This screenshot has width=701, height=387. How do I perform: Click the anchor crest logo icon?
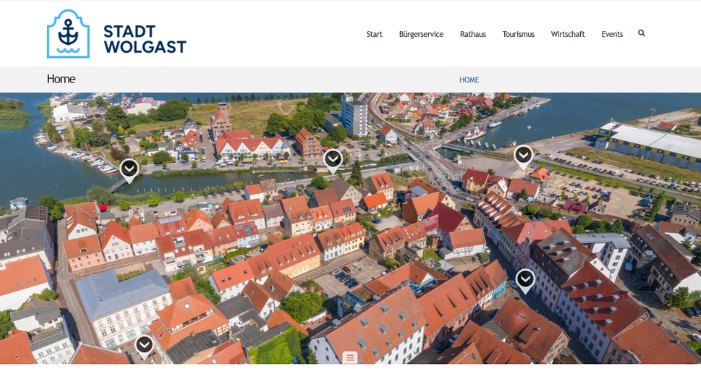pos(68,34)
